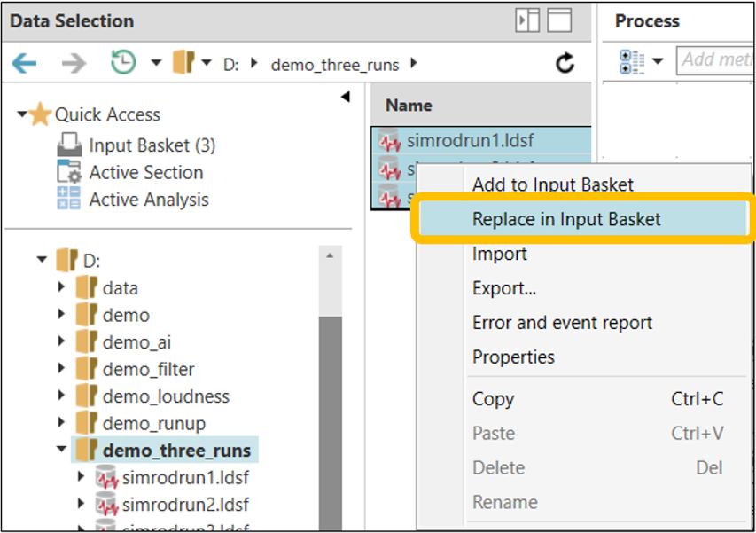Choose Replace in Input Basket
Viewport: 756px width, 533px height.
coord(566,219)
